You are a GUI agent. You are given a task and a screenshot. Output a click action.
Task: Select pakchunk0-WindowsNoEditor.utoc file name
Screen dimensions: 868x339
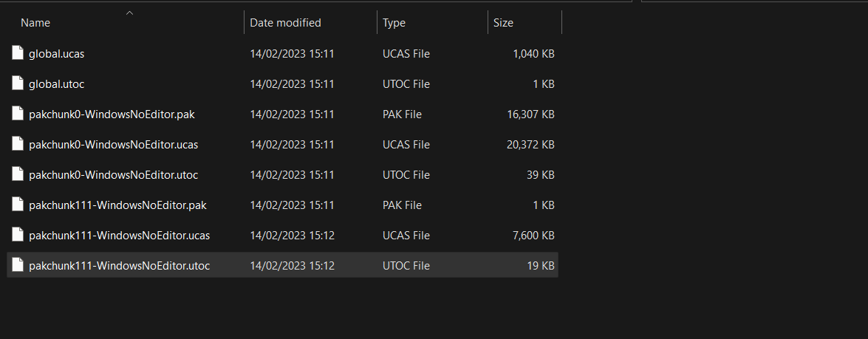click(x=114, y=175)
